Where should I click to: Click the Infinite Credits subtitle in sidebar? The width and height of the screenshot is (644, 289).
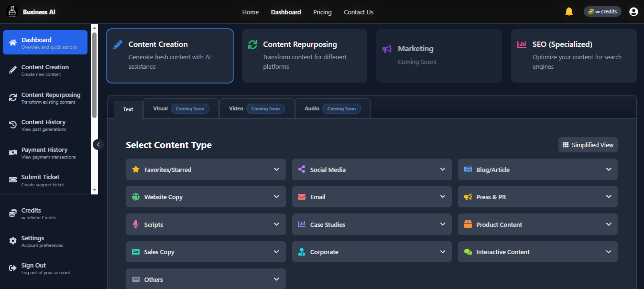click(39, 218)
